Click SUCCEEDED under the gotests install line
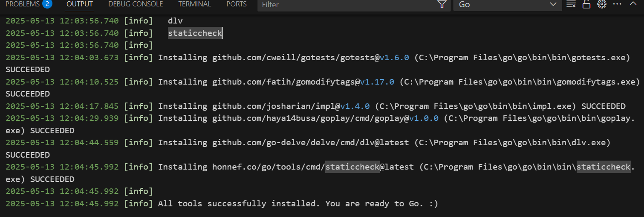644x217 pixels. [28, 69]
